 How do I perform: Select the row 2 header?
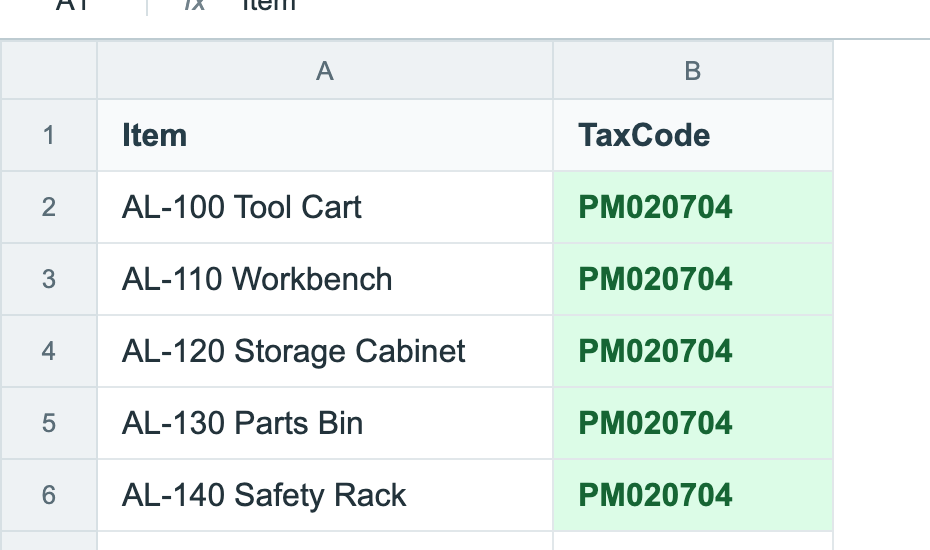[x=49, y=207]
